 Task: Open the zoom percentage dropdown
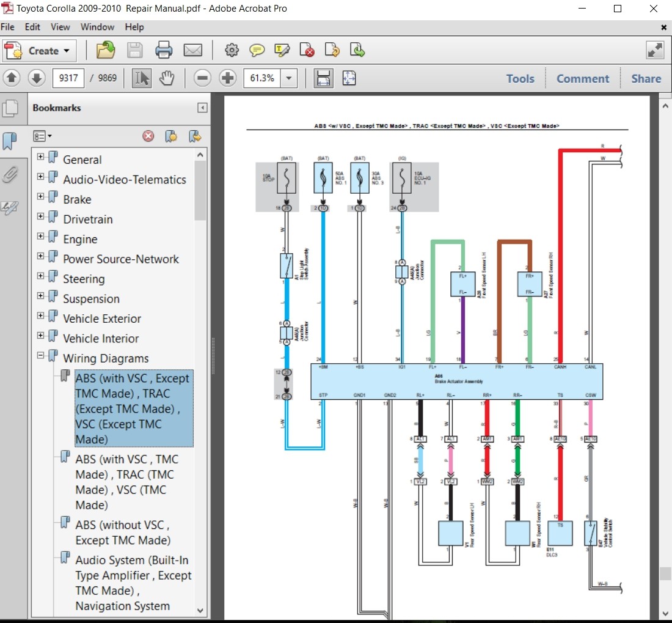tap(289, 78)
